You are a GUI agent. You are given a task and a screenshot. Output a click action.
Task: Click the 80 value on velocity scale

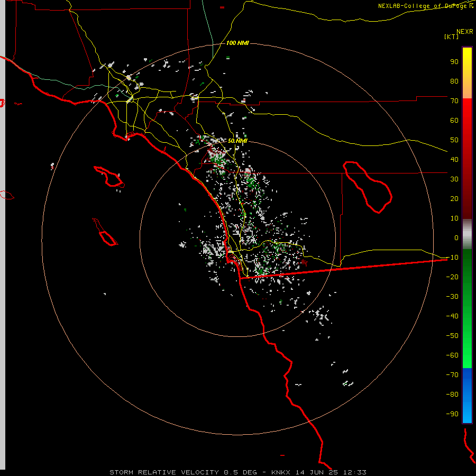click(454, 81)
